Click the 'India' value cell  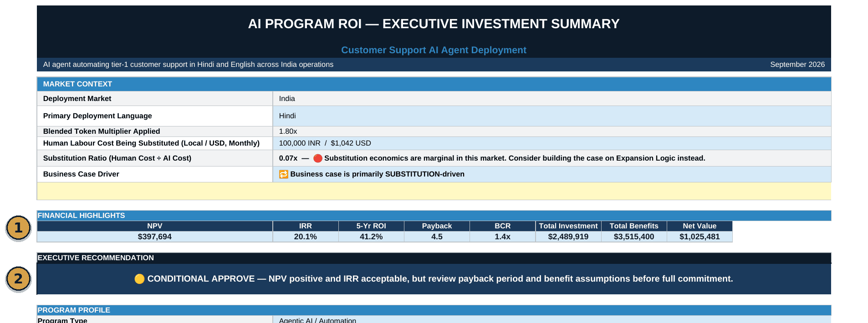click(x=552, y=99)
